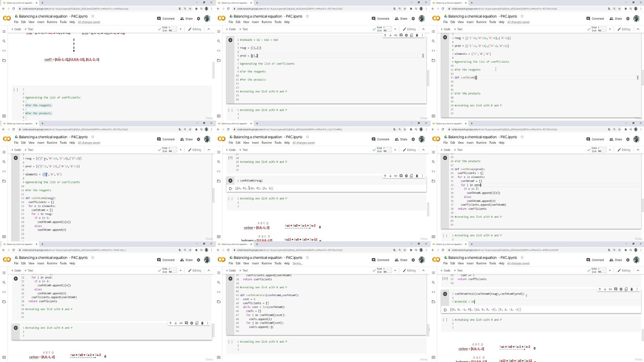Click RAM usage bar in unfinished 'def coefAtomR(' window
This screenshot has width=644, height=362.
point(602,27)
